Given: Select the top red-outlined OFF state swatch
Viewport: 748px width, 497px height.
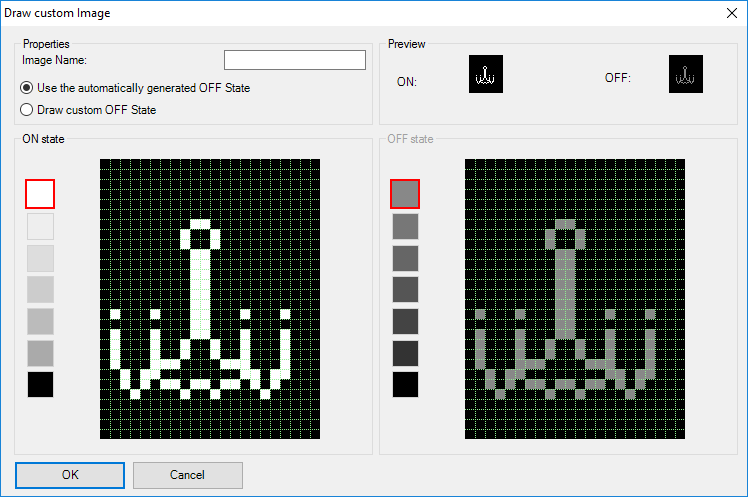Looking at the screenshot, I should coord(405,193).
